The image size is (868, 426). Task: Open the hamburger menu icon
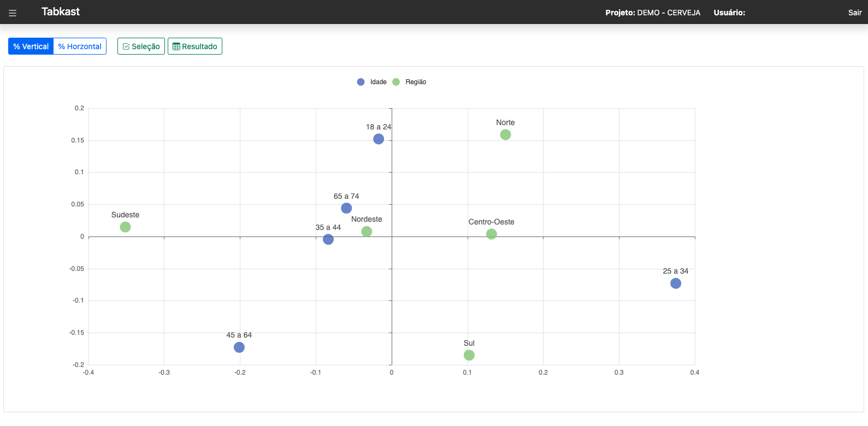13,13
